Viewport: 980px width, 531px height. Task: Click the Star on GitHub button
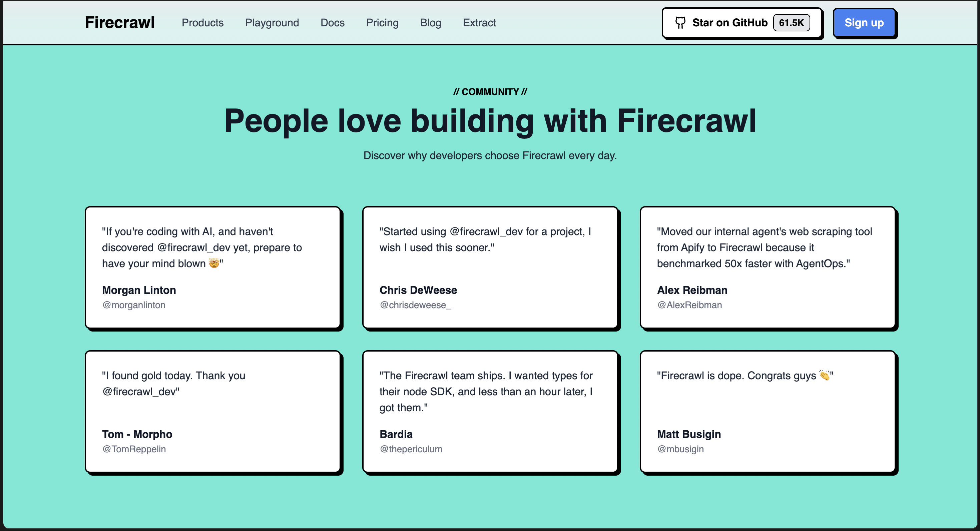click(x=729, y=23)
